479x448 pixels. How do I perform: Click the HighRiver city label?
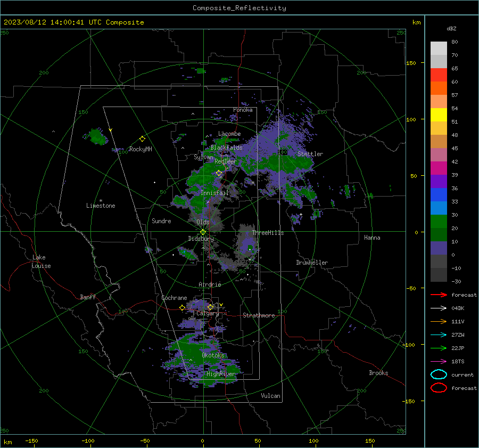tap(221, 374)
